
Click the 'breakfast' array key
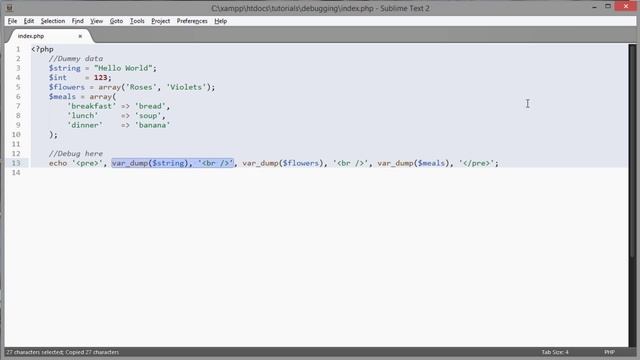coord(91,106)
